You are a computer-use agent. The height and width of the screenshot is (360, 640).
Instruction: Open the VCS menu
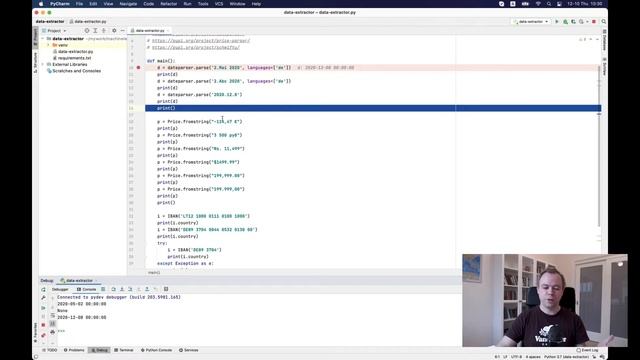click(x=219, y=4)
